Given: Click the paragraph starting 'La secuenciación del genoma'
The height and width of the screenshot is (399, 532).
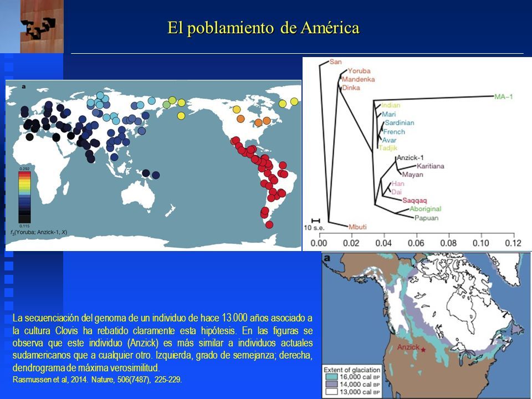Looking at the screenshot, I should pos(162,343).
